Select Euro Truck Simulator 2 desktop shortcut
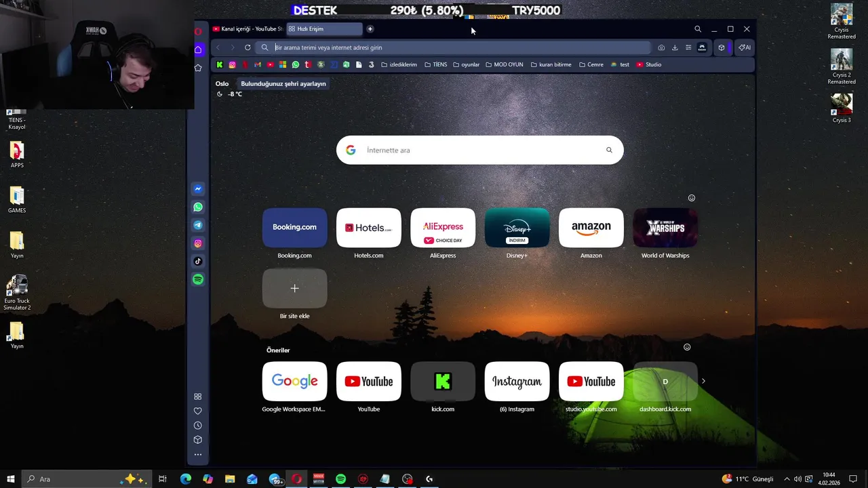Viewport: 868px width, 488px height. click(17, 293)
